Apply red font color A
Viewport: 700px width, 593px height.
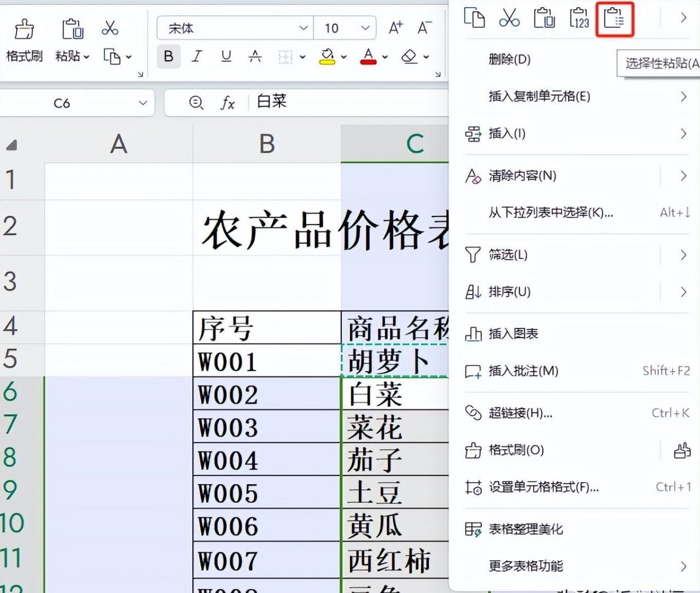tap(369, 56)
